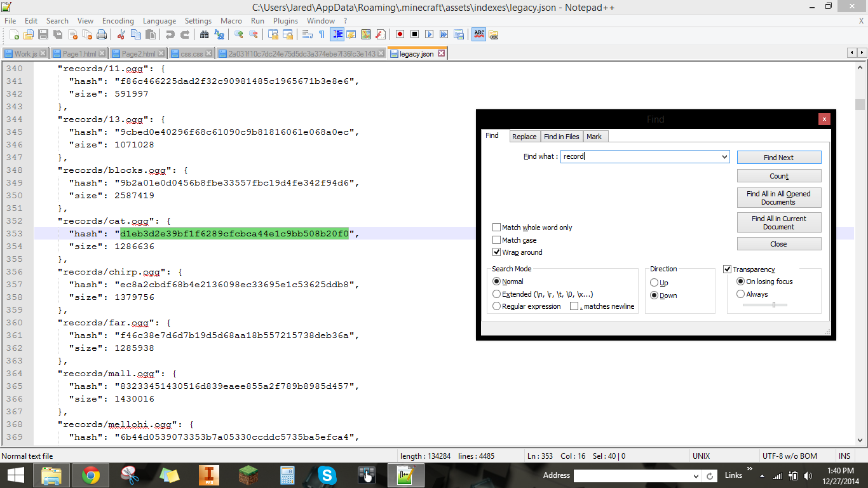Image resolution: width=868 pixels, height=488 pixels.
Task: Stop macro recording with the square icon
Action: [414, 34]
